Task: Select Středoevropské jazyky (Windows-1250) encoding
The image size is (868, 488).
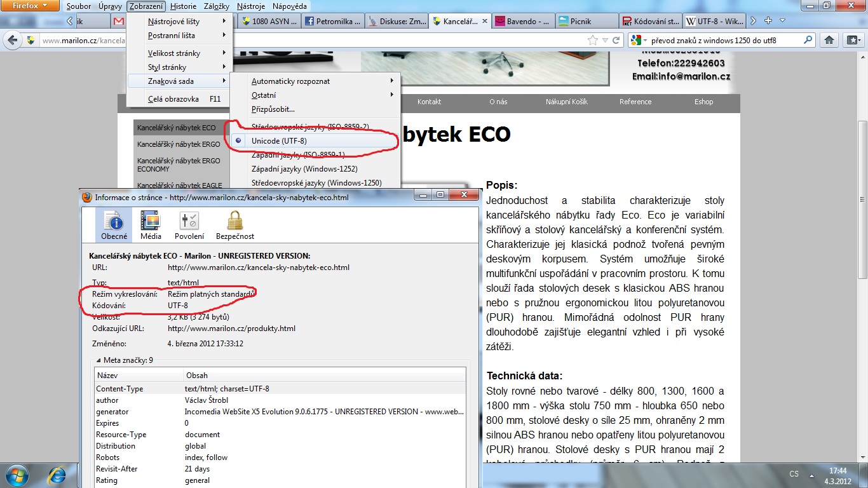Action: point(315,183)
